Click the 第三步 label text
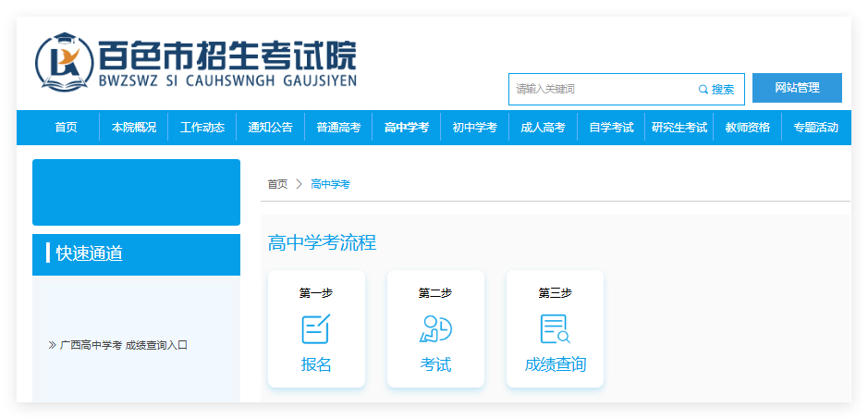868x419 pixels. (556, 293)
